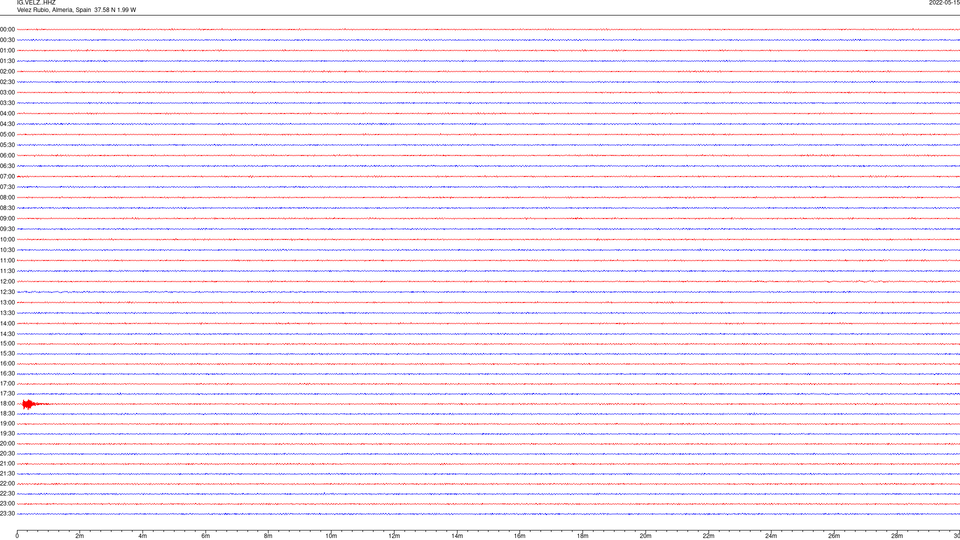Click the 06:30 time label

[x=7, y=166]
